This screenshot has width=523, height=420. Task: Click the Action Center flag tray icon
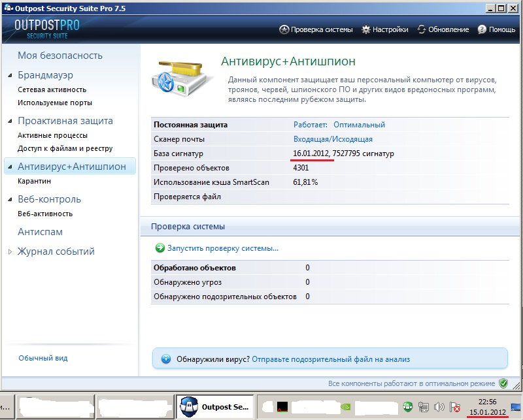click(454, 407)
